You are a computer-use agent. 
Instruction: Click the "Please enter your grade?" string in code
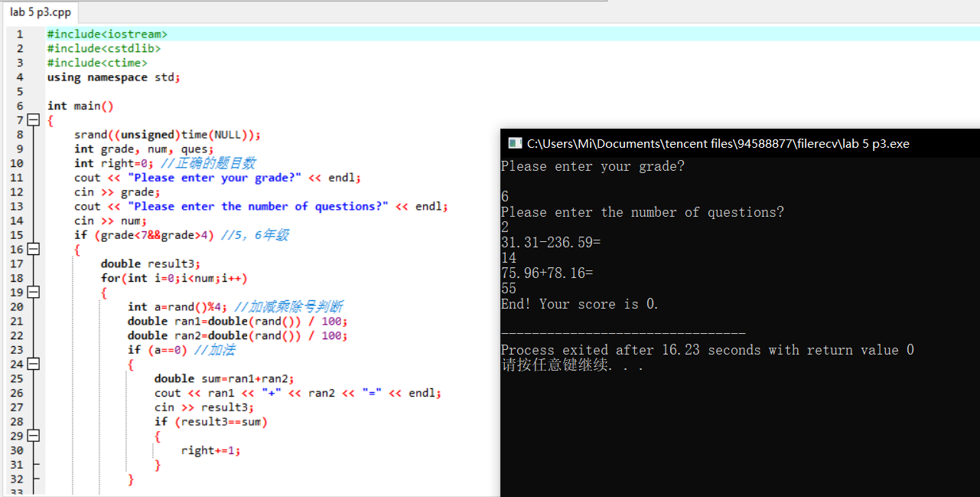tap(215, 178)
